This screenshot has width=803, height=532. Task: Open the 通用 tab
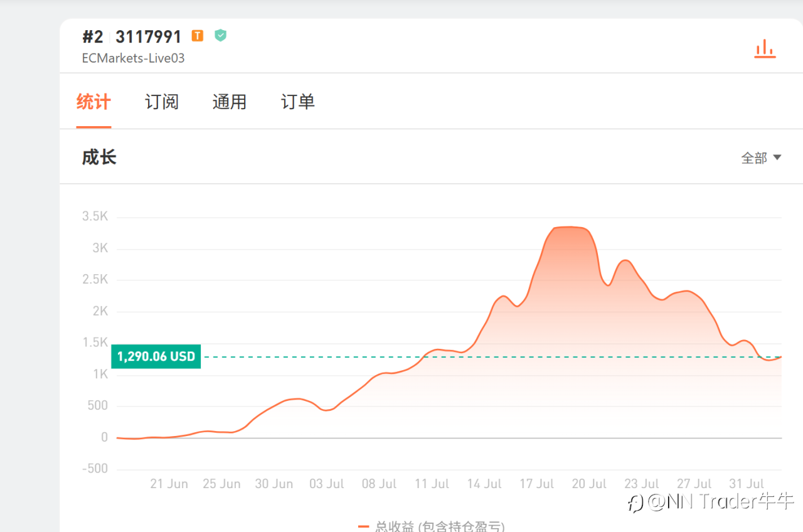pos(230,102)
